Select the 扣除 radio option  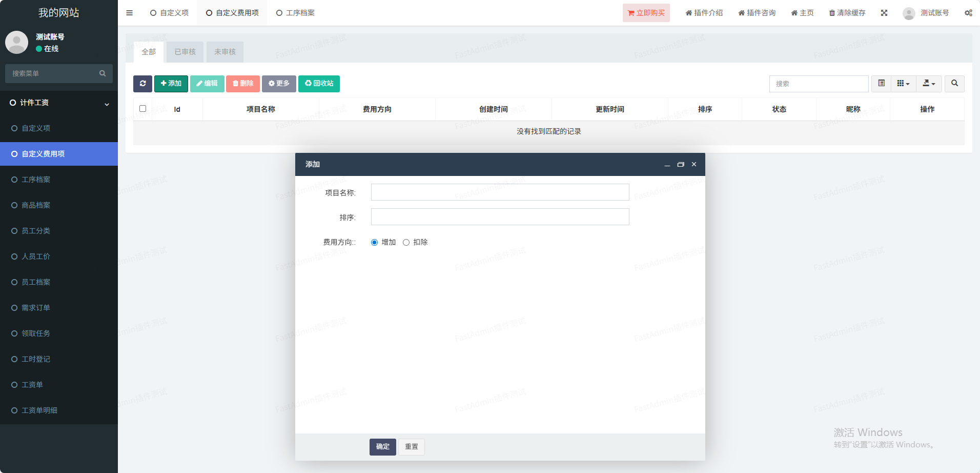point(406,243)
